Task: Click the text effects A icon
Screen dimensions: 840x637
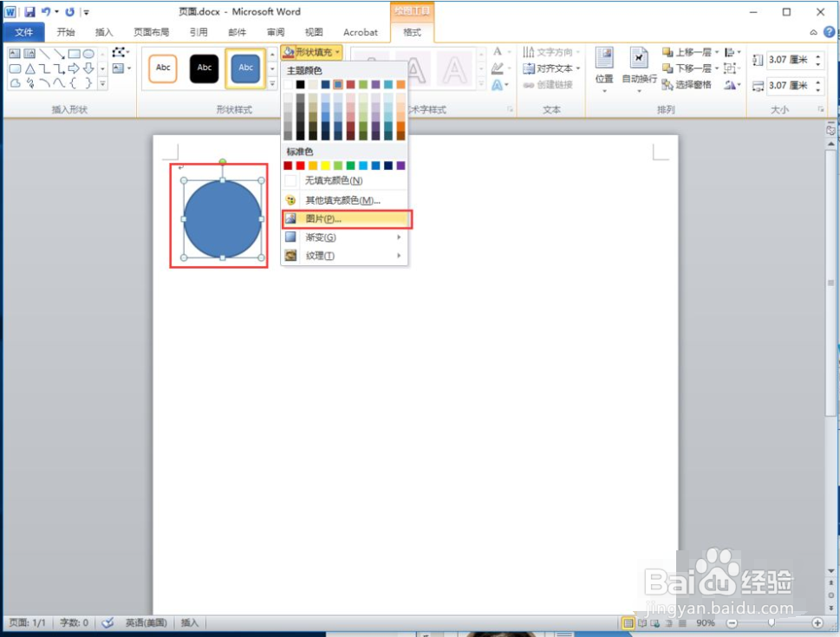Action: 498,85
